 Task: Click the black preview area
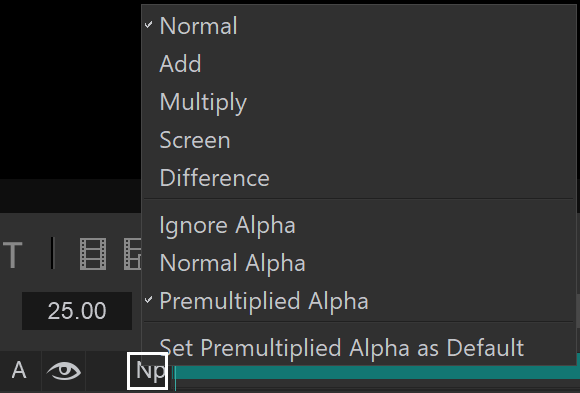pos(70,89)
